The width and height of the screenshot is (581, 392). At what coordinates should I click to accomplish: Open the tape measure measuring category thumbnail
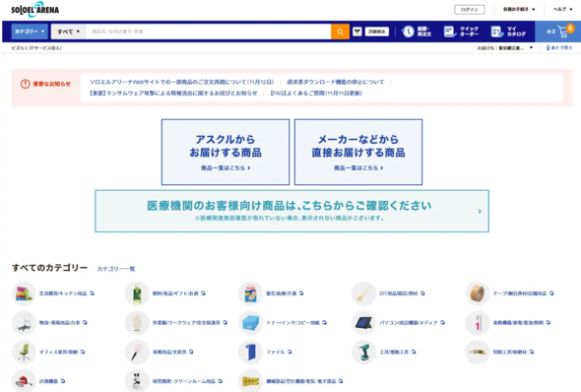pyautogui.click(x=24, y=381)
